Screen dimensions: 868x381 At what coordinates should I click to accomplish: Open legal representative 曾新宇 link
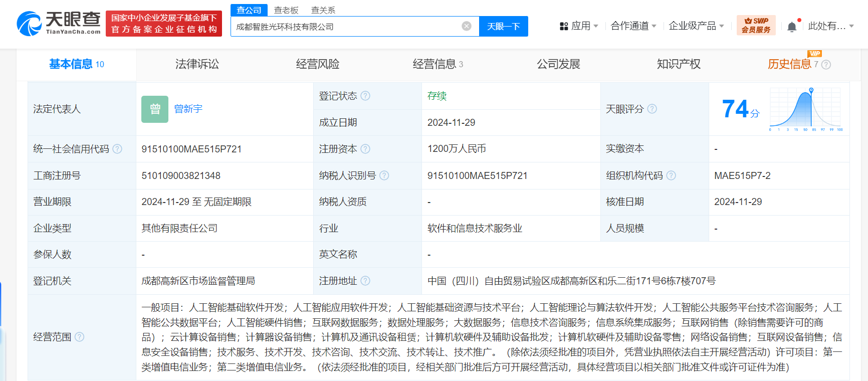[188, 109]
